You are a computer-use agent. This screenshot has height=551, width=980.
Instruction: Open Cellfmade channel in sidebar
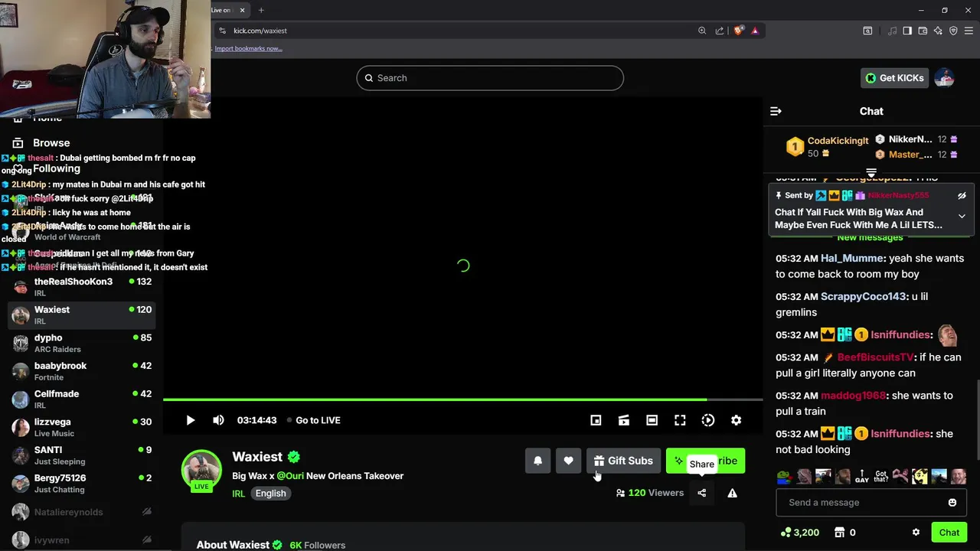pos(81,399)
